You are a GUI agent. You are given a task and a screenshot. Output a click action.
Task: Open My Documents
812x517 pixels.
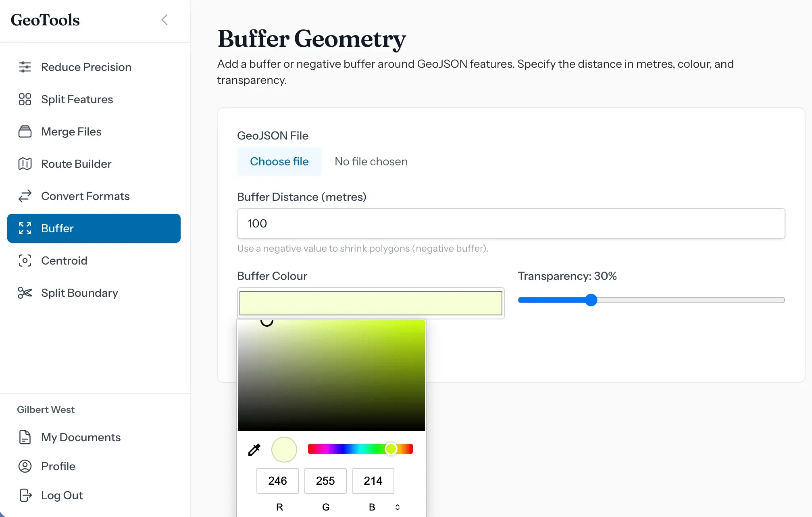tap(94, 437)
